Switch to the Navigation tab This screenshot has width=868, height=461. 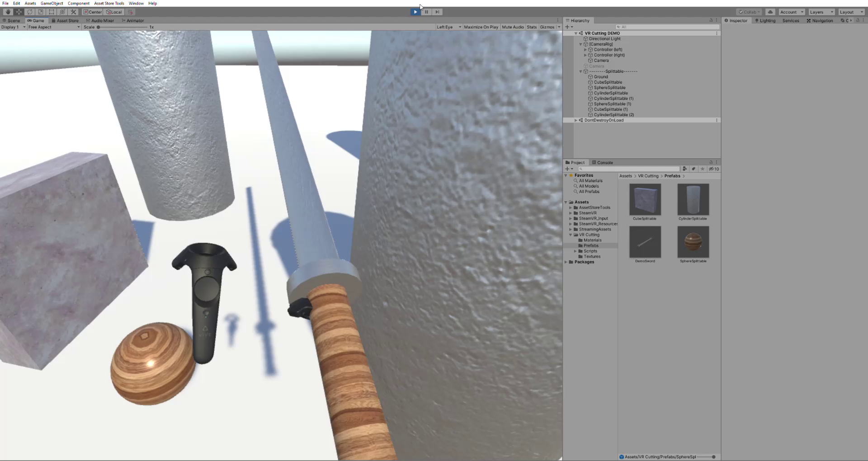[820, 20]
